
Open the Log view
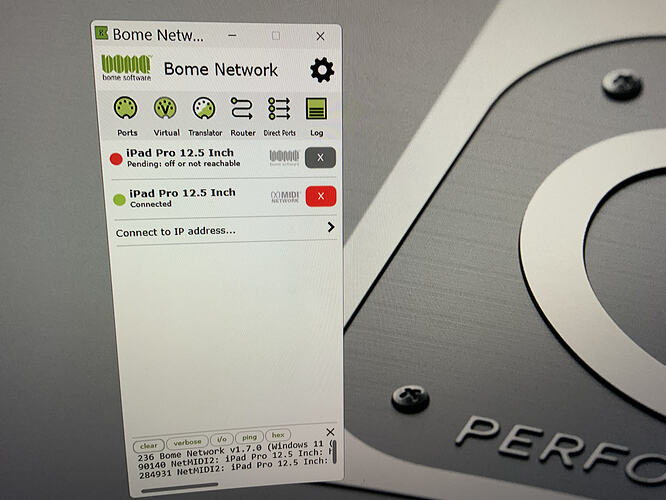(316, 116)
